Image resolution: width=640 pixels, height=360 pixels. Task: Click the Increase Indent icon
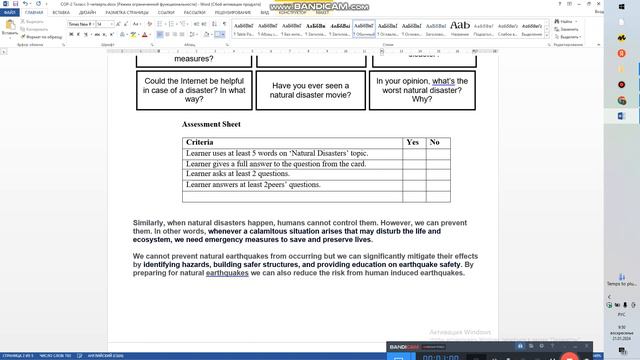(x=204, y=24)
